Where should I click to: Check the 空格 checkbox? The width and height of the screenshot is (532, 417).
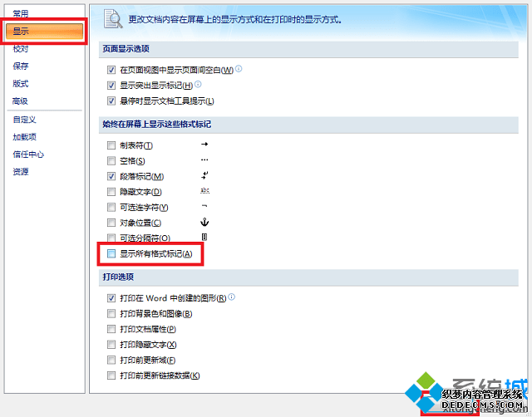point(111,161)
